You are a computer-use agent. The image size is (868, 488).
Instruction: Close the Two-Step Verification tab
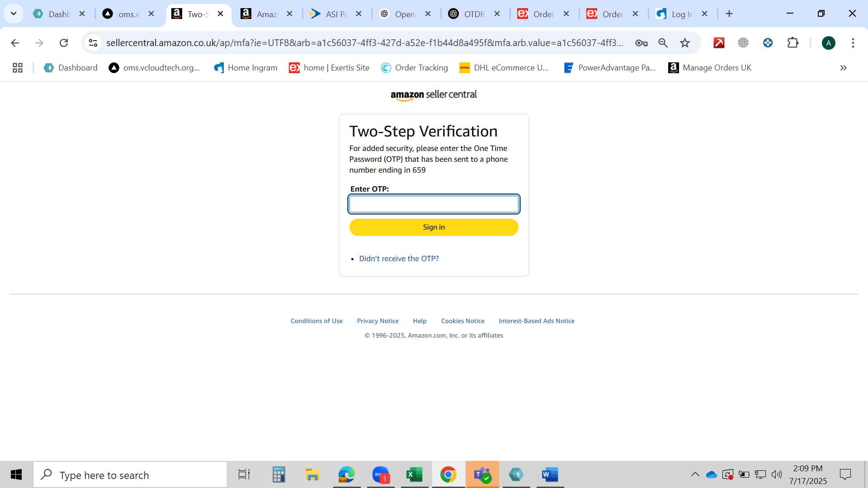(221, 14)
